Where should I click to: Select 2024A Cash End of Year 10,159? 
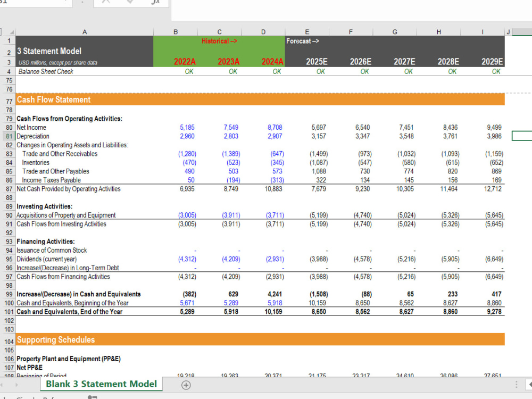click(x=273, y=311)
